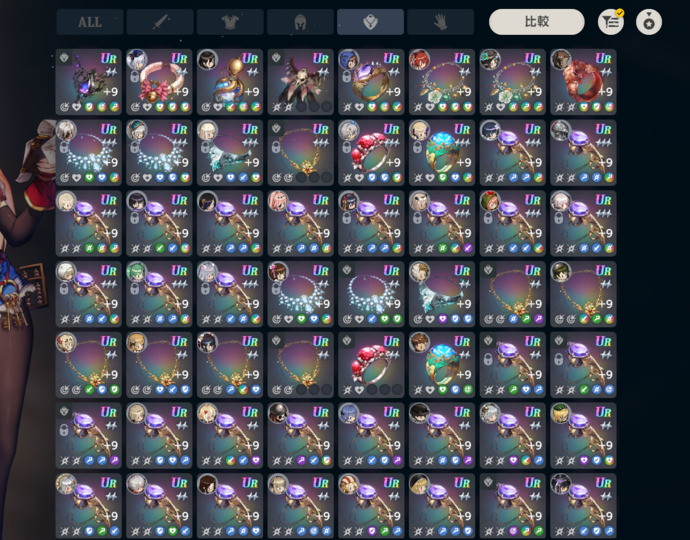Image resolution: width=690 pixels, height=540 pixels.
Task: Select the pink ribbon bracelet in first row
Action: point(159,82)
